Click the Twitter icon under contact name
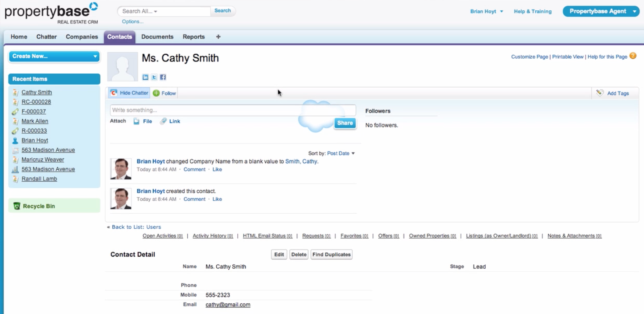Viewport: 644px width, 314px height. pyautogui.click(x=154, y=77)
